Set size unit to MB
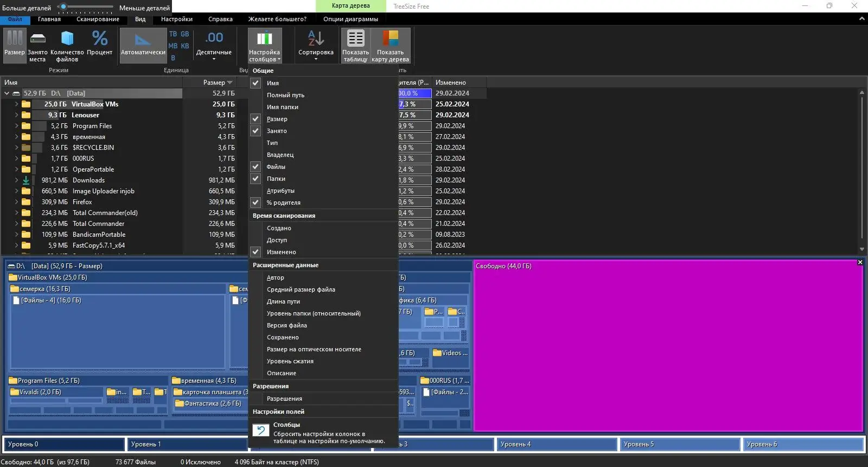The height and width of the screenshot is (467, 868). [173, 46]
